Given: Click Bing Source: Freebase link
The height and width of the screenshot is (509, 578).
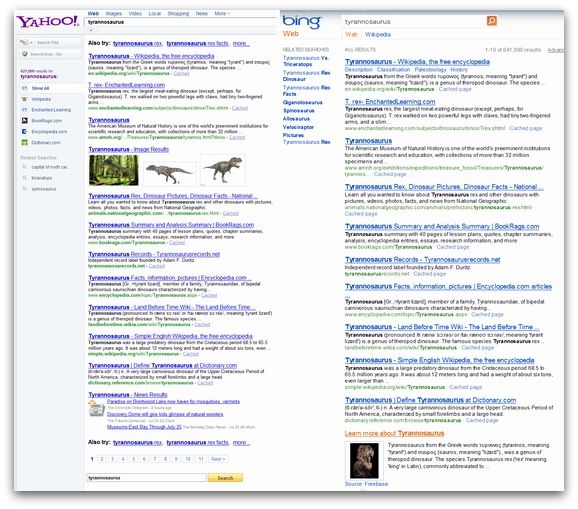Looking at the screenshot, I should point(366,484).
